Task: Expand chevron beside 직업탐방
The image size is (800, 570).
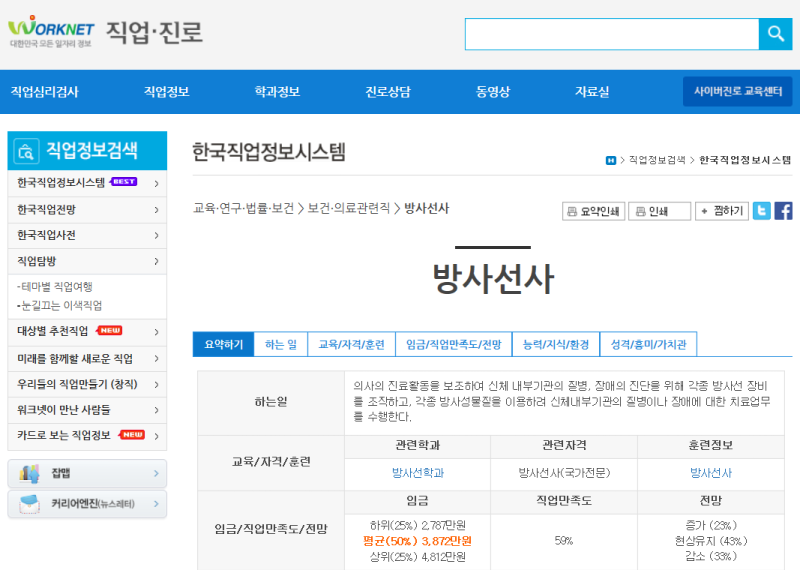Action: pos(156,261)
